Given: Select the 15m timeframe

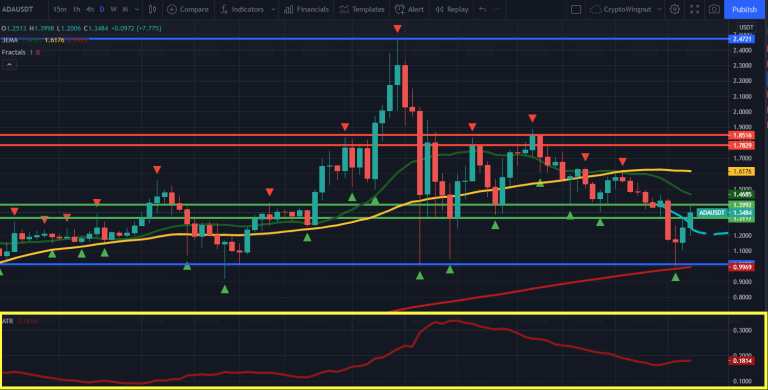Looking at the screenshot, I should 60,9.
